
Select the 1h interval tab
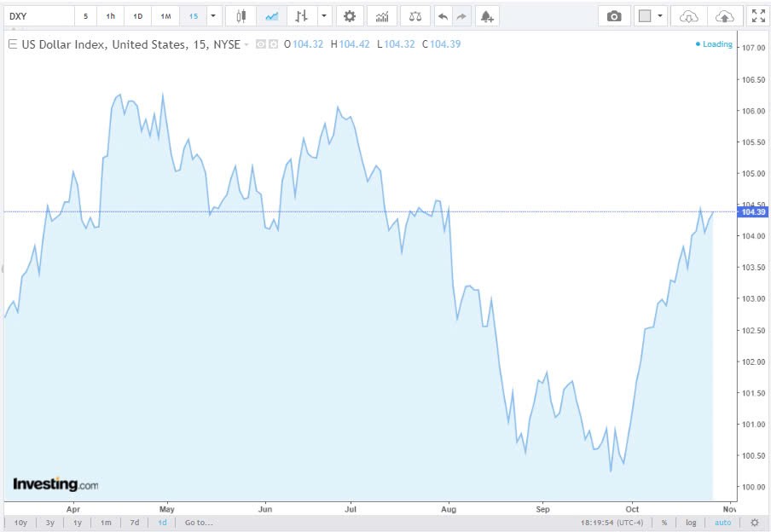click(x=111, y=16)
